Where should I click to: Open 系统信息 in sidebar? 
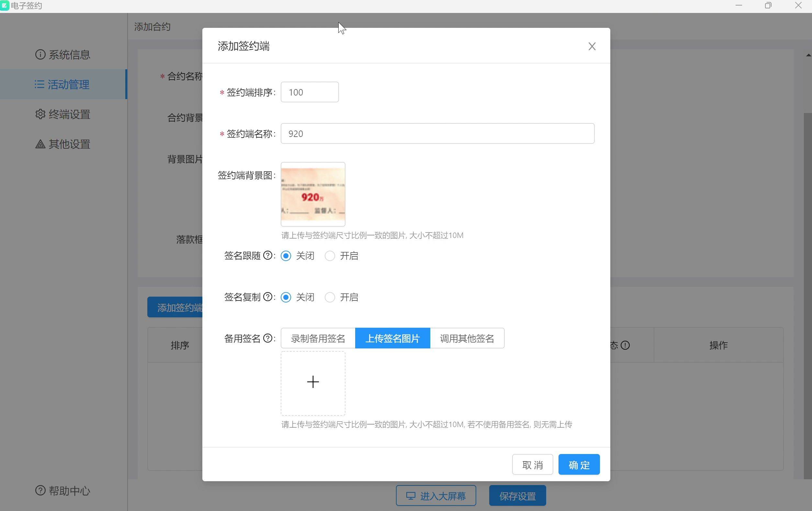pyautogui.click(x=63, y=55)
